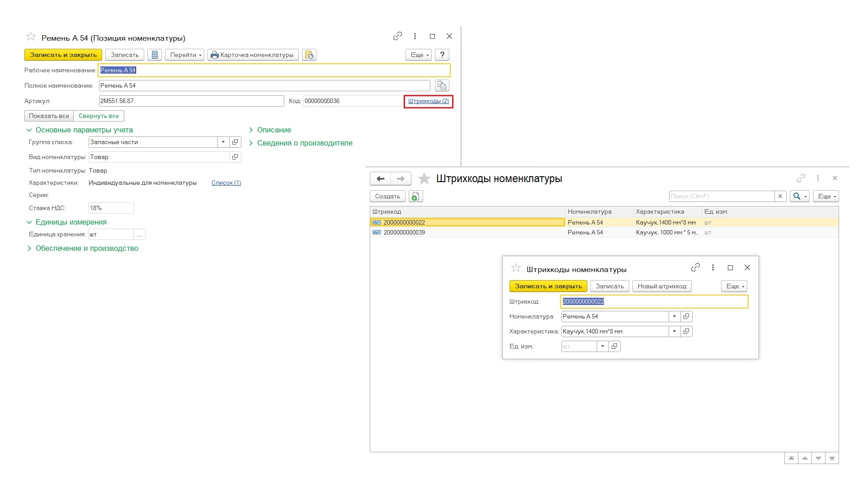Open the Перейти menu
Viewport: 868px width, 488px height.
185,55
